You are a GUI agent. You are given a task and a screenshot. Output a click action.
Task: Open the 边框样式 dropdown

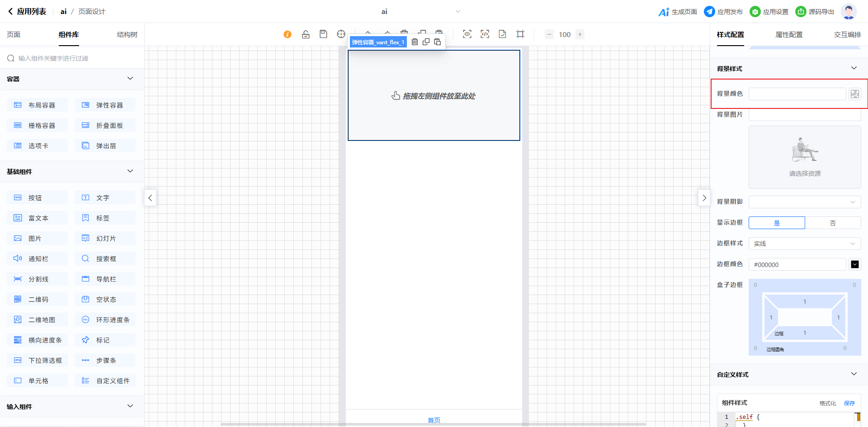click(x=805, y=244)
